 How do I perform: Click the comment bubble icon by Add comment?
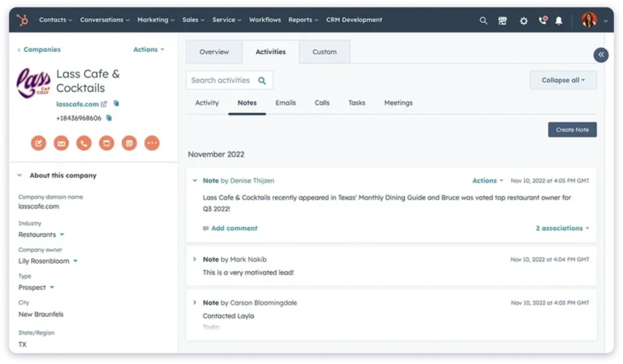pos(206,228)
